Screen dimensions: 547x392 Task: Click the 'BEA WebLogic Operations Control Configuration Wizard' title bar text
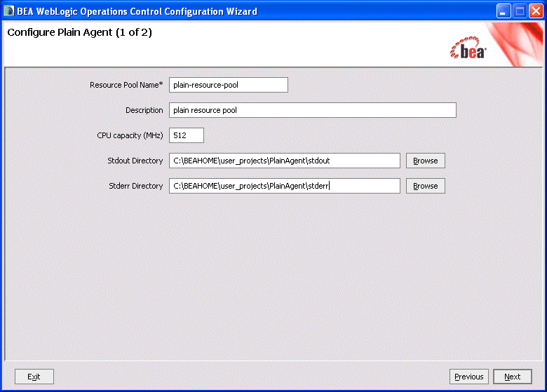click(x=137, y=11)
